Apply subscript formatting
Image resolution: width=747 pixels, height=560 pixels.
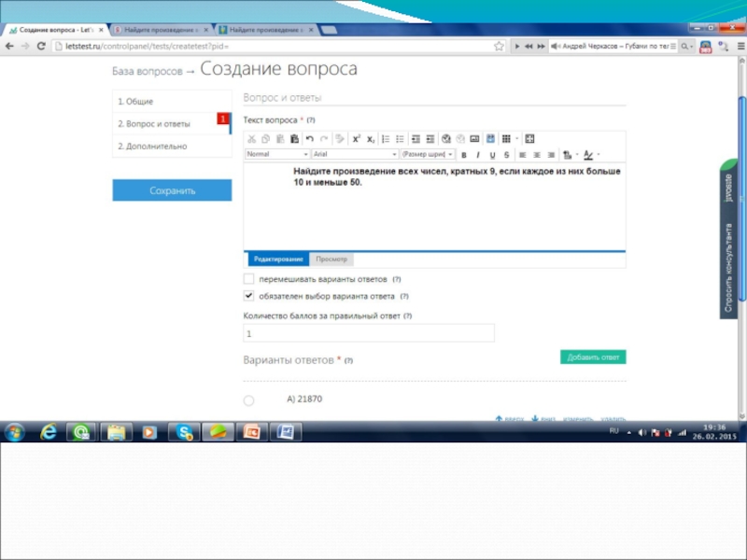pos(371,139)
